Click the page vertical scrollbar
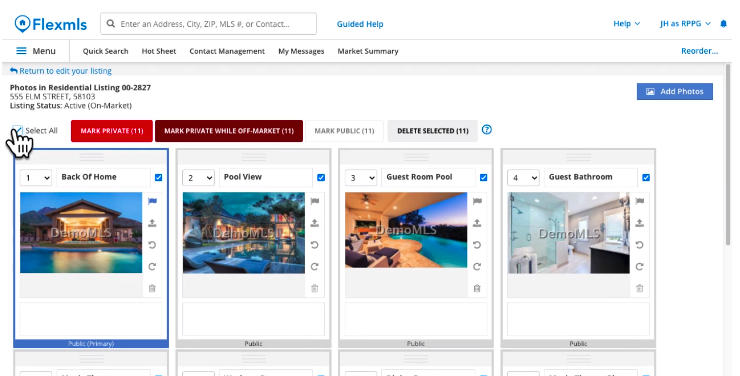The height and width of the screenshot is (376, 740). (728, 155)
